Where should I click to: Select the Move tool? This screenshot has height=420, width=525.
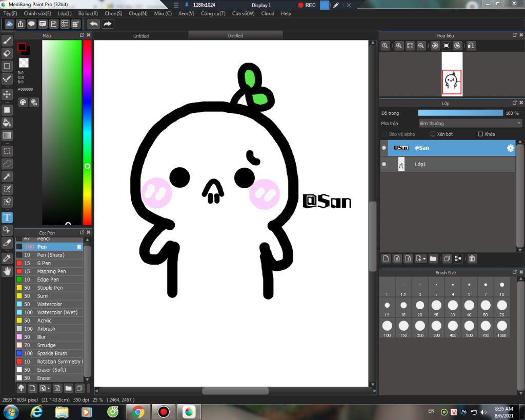point(7,94)
